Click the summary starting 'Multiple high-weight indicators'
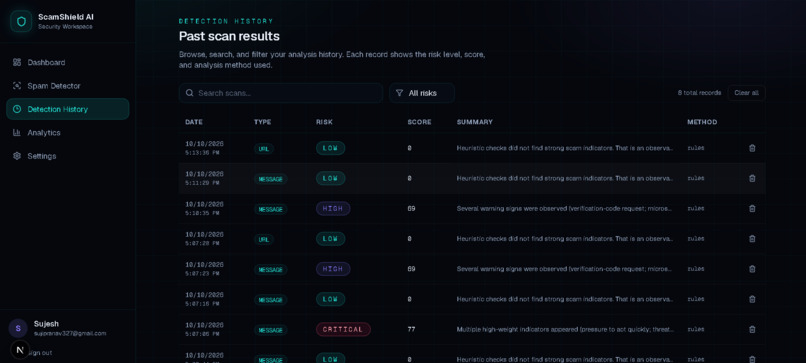This screenshot has width=806, height=363. click(x=565, y=330)
